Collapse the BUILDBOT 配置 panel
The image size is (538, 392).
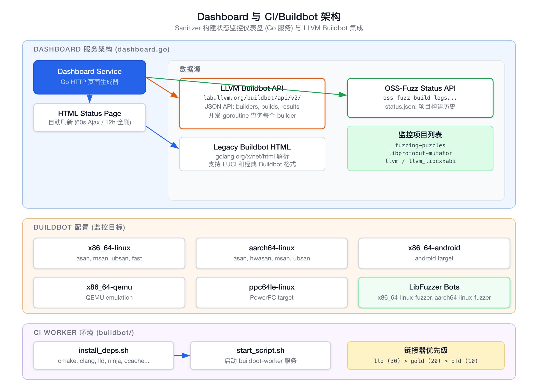pos(79,227)
